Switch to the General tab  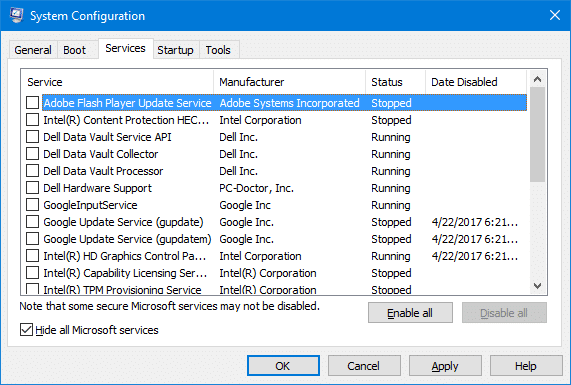tap(33, 50)
